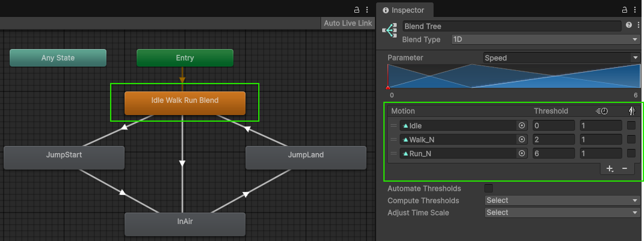This screenshot has height=241, width=644.
Task: Enable mirror checkbox for Walk_N motion
Action: (x=631, y=139)
